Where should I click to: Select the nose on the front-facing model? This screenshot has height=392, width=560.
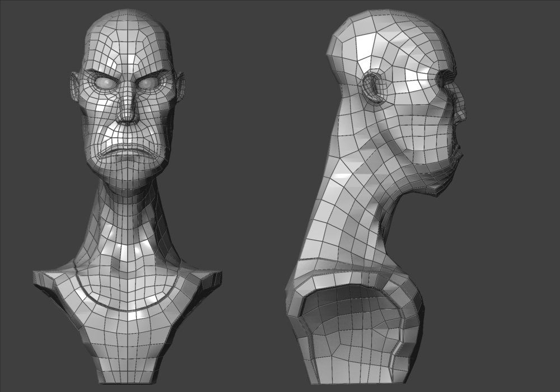tap(127, 112)
